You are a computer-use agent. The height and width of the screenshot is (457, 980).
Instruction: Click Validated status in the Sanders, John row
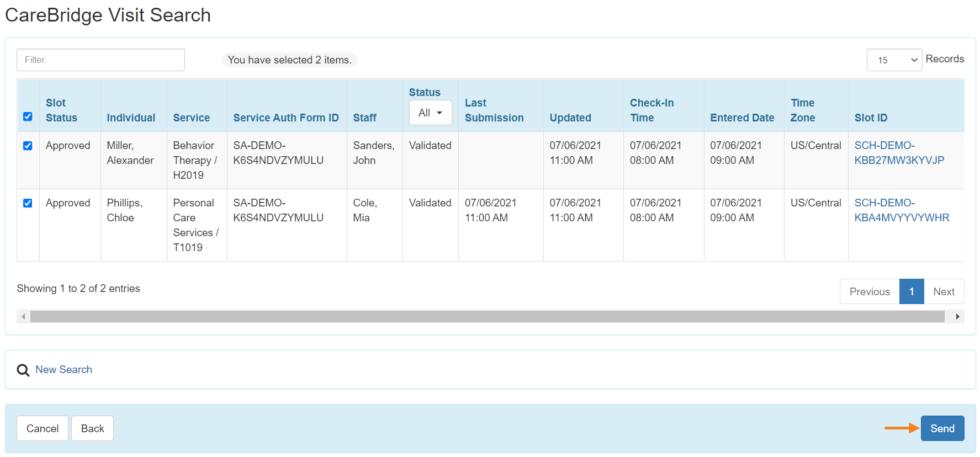tap(430, 146)
